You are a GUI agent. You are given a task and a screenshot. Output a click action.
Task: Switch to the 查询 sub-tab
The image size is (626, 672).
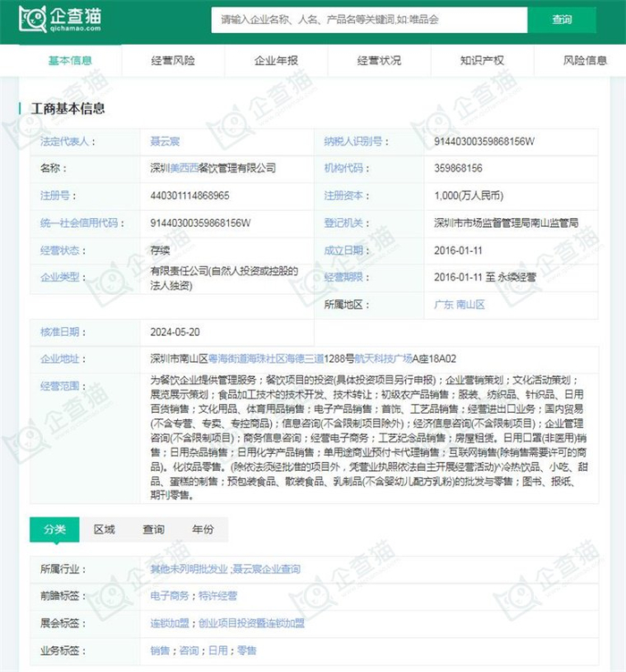[x=154, y=529]
